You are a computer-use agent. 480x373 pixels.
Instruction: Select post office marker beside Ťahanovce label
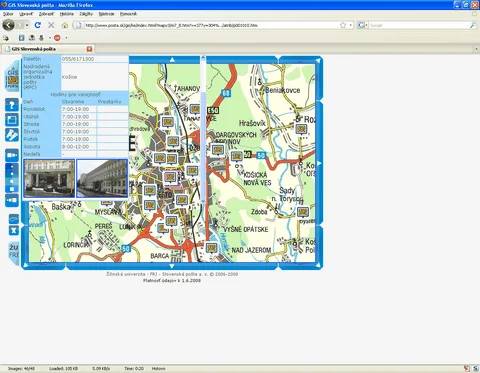195,109
